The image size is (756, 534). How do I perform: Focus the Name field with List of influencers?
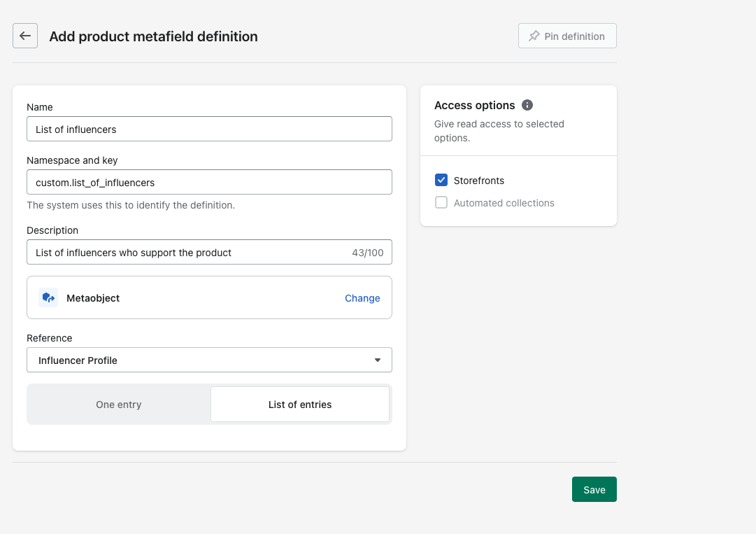click(209, 129)
